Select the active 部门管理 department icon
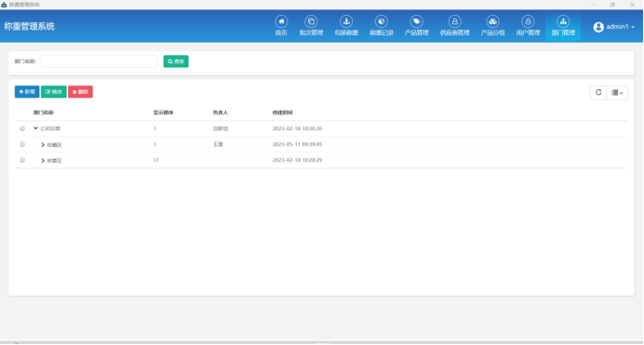The image size is (644, 345). point(563,21)
